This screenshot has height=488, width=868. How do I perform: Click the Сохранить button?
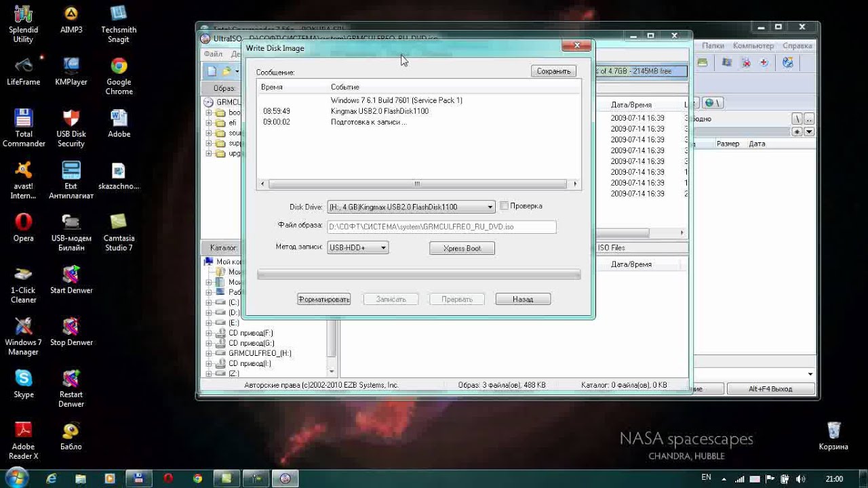(553, 71)
